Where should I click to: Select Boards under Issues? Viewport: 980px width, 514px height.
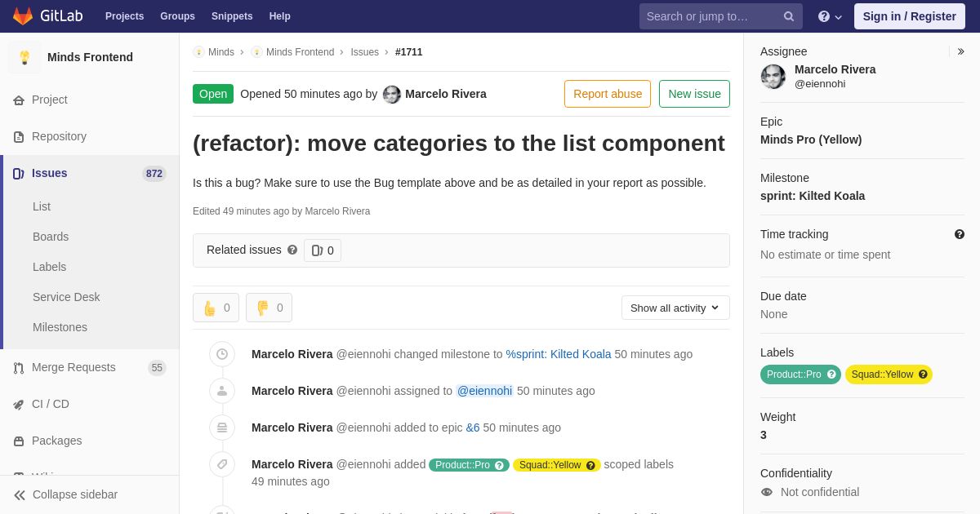pyautogui.click(x=51, y=237)
